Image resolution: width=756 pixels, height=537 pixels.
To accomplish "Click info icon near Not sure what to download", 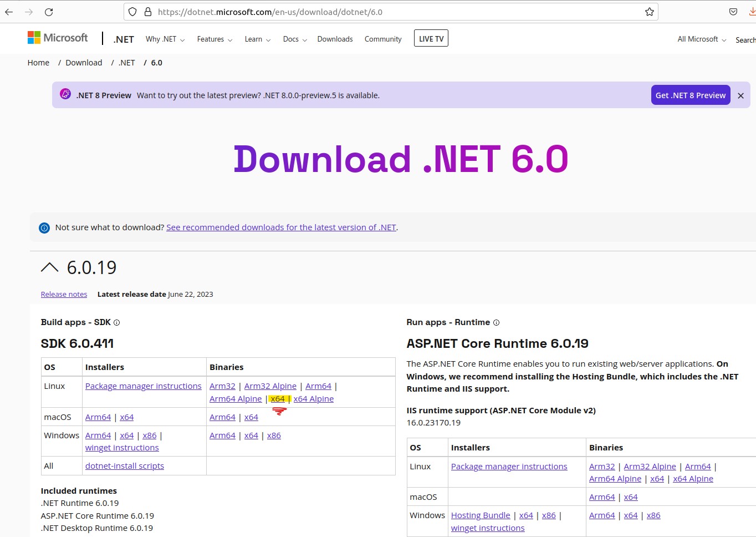I will click(x=44, y=227).
